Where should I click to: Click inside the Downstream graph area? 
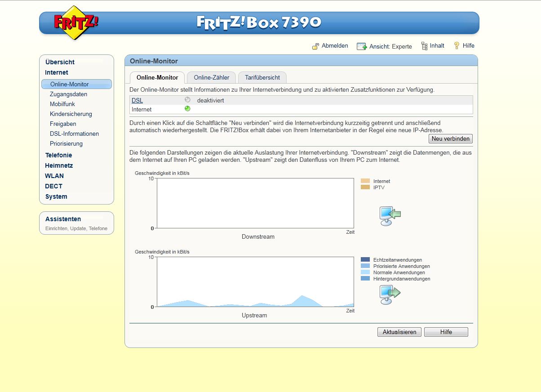(x=255, y=203)
